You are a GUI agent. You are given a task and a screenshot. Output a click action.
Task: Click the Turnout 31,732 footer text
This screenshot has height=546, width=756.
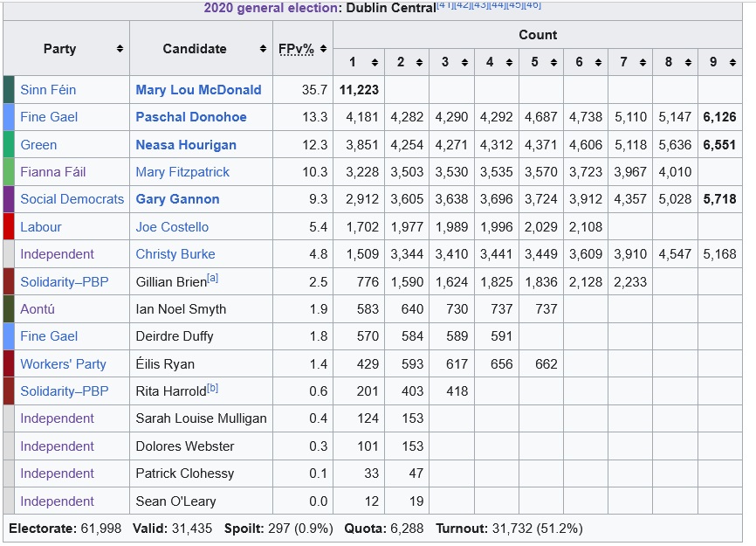[509, 529]
